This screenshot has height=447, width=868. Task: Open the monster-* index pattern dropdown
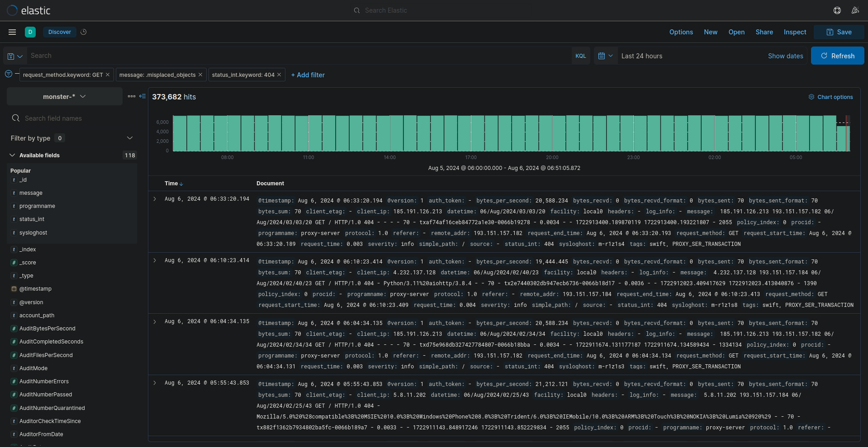coord(64,97)
